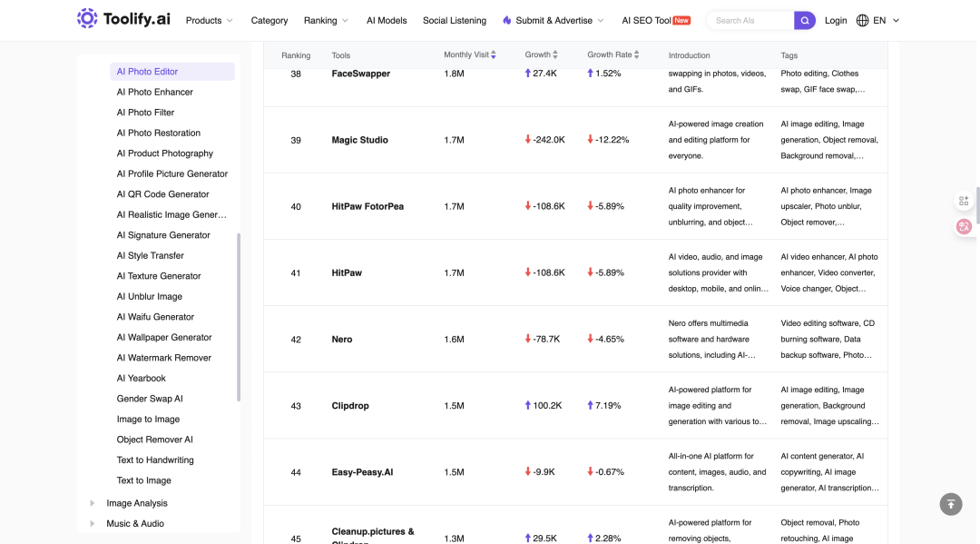Open the HitPaw tool at rank 41
980x544 pixels.
point(347,272)
